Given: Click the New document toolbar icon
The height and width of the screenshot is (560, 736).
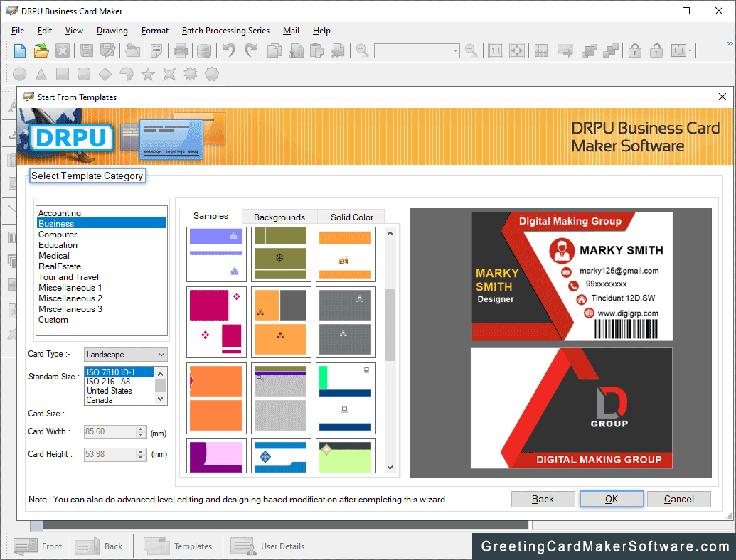Looking at the screenshot, I should click(x=20, y=50).
